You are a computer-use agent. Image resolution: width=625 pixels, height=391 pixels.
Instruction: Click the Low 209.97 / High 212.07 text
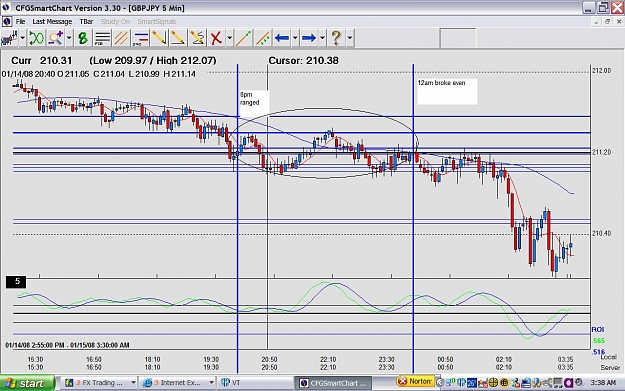153,61
